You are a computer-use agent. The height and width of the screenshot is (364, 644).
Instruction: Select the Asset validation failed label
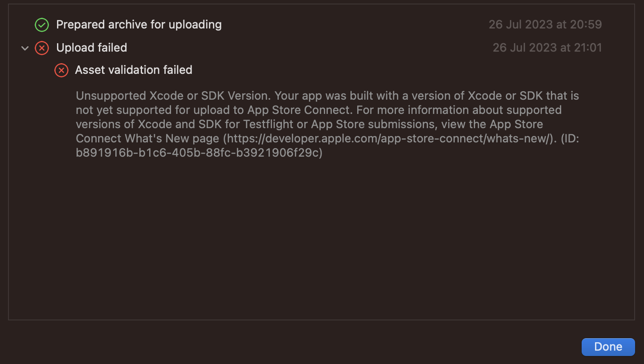tap(134, 70)
